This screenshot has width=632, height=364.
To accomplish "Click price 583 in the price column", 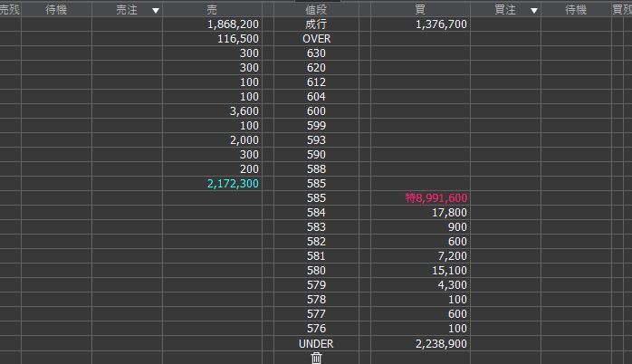I will (x=316, y=227).
